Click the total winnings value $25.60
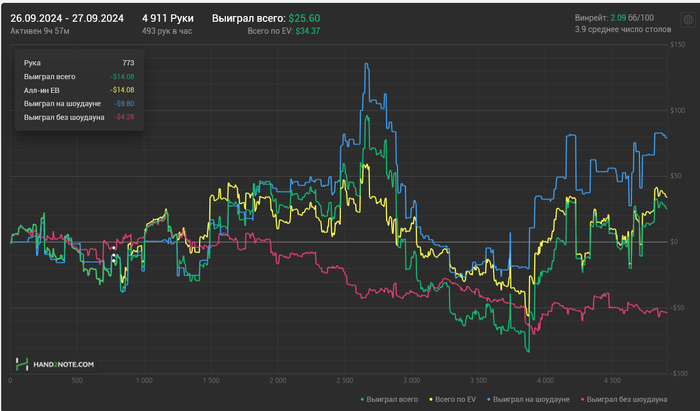700x411 pixels. (304, 18)
